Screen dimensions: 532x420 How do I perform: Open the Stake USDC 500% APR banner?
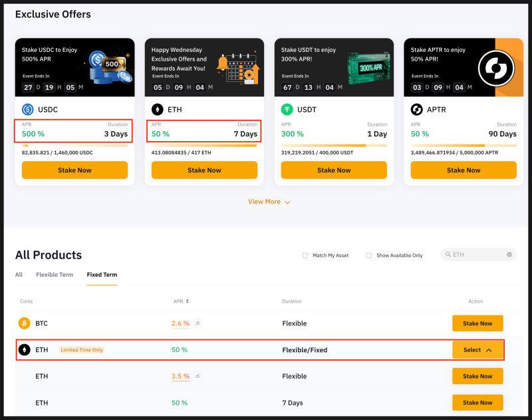coord(74,67)
